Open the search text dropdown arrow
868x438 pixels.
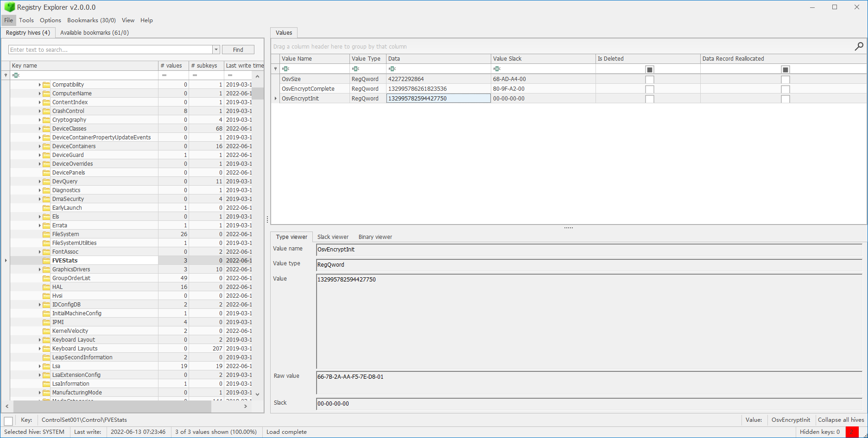click(216, 50)
